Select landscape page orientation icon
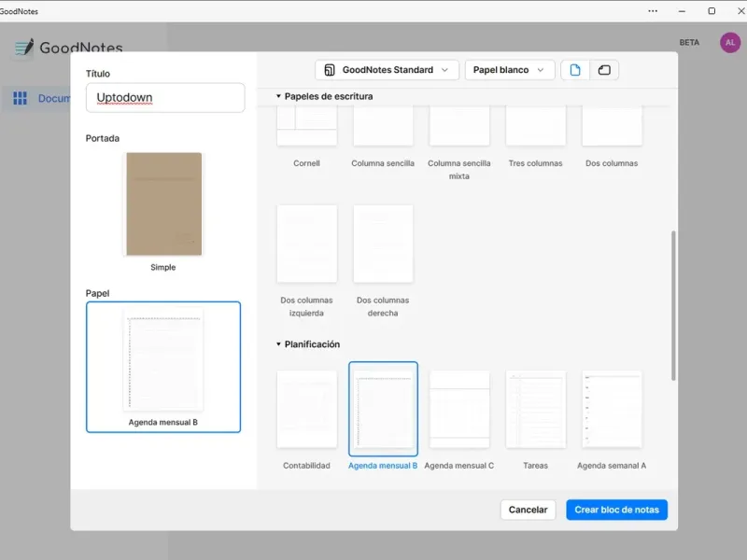This screenshot has height=560, width=747. [604, 70]
